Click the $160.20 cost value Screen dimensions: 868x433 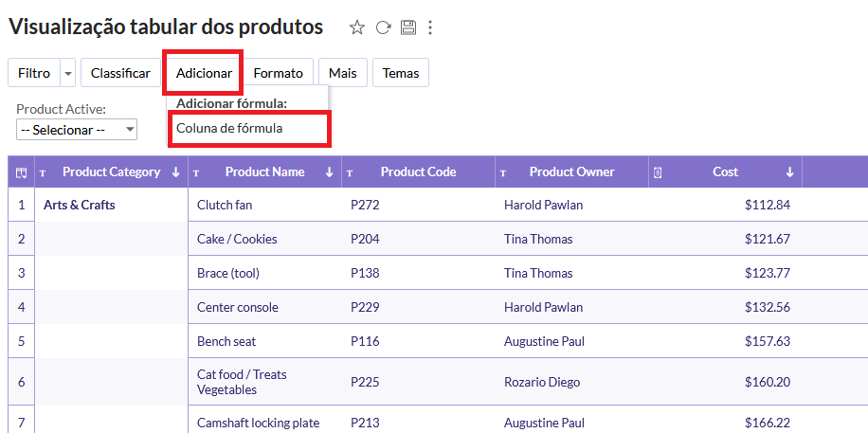768,382
